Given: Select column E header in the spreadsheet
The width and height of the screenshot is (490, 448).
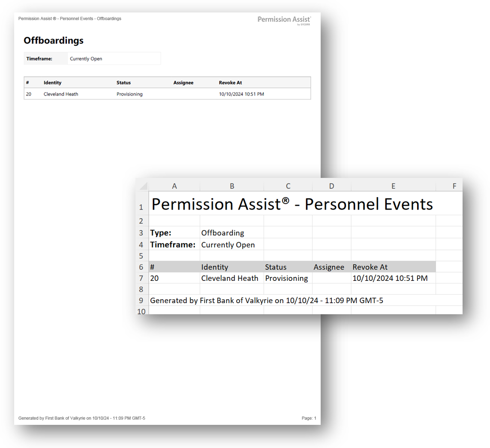Looking at the screenshot, I should click(x=393, y=186).
